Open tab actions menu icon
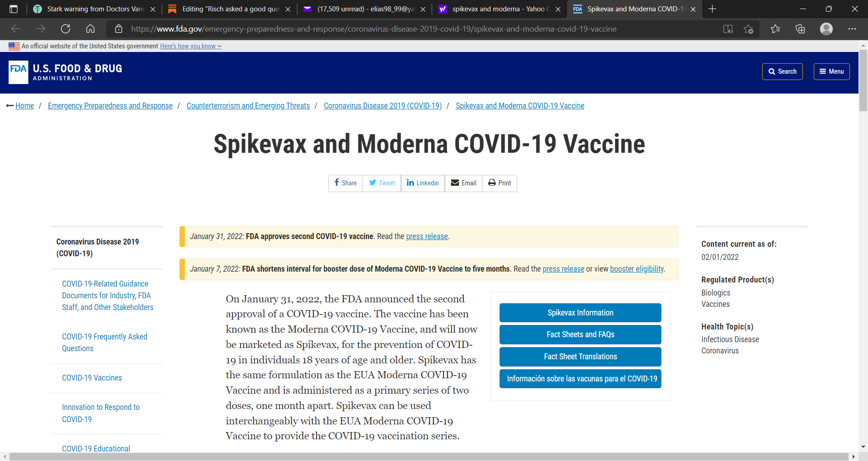 (14, 9)
